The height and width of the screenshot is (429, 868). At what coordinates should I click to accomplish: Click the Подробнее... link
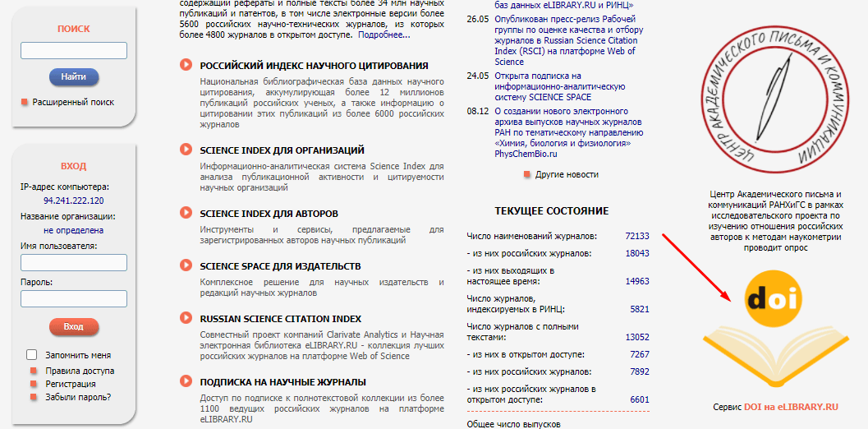click(384, 35)
